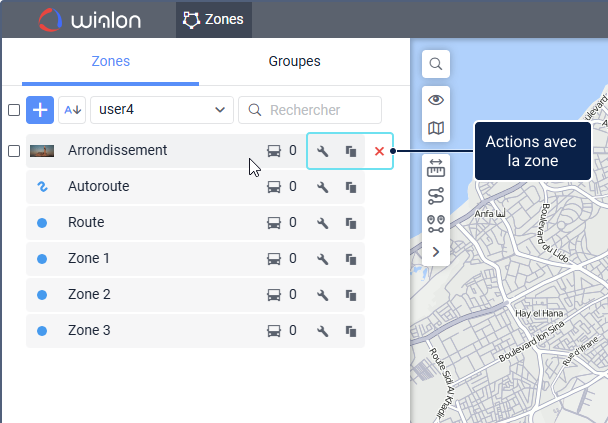Toggle map visibility eye icon

436,100
